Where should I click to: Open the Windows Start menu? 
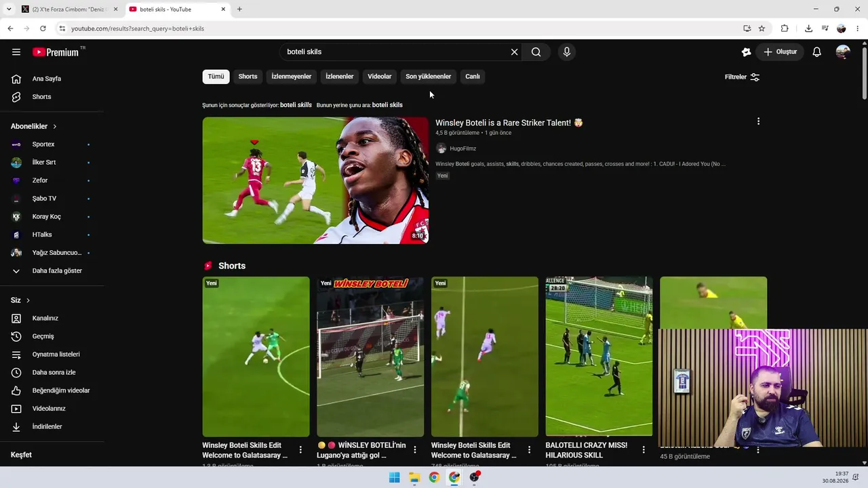394,477
